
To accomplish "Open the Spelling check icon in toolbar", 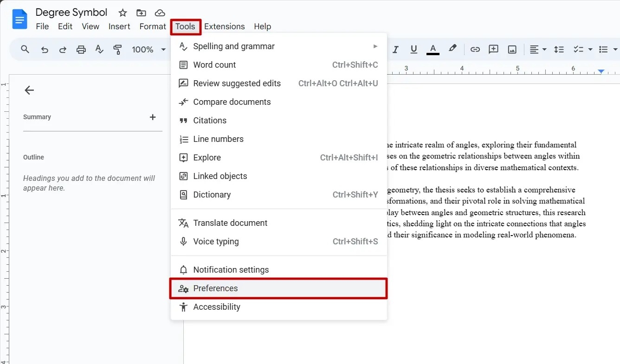I will click(x=99, y=49).
